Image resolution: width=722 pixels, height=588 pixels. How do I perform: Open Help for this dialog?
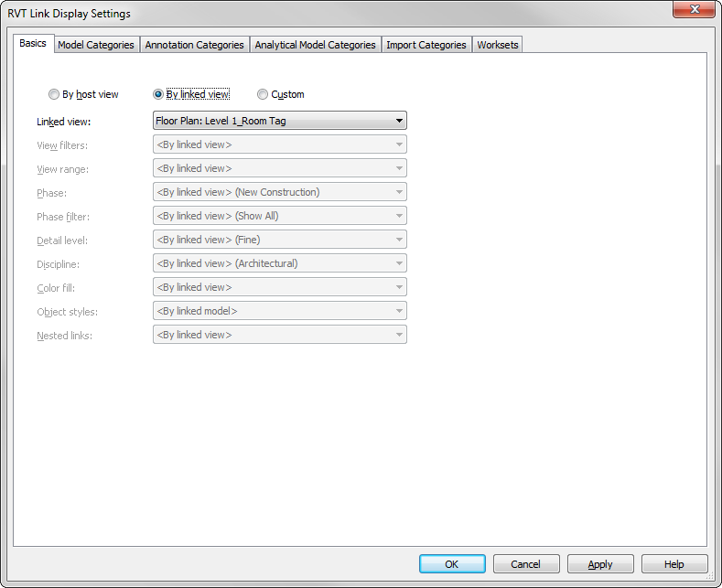pos(674,564)
